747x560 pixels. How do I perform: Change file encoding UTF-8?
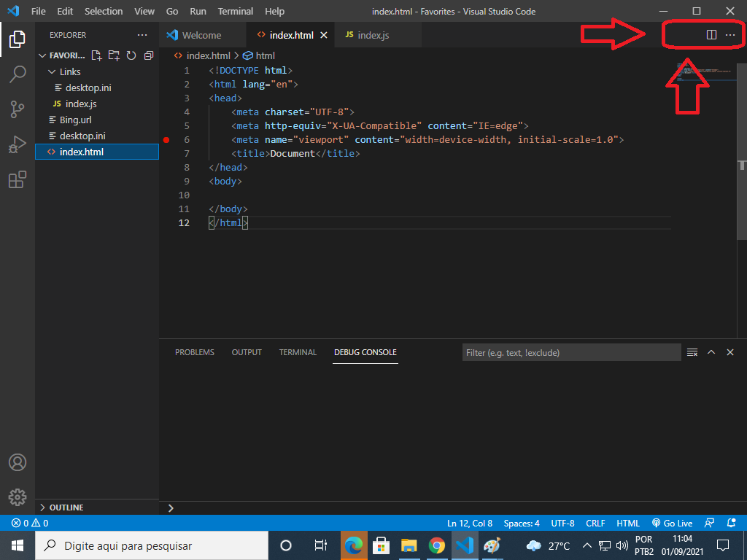pos(562,523)
